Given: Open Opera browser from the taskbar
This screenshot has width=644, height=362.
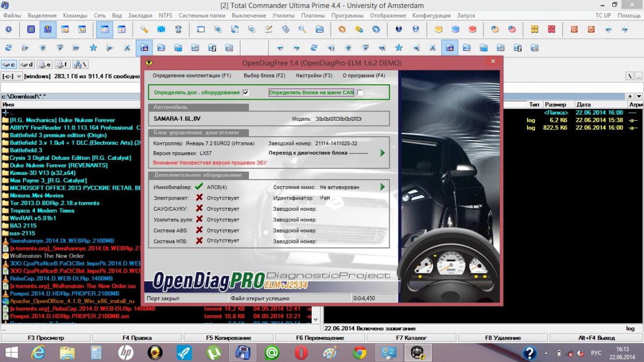Looking at the screenshot, I should [301, 352].
